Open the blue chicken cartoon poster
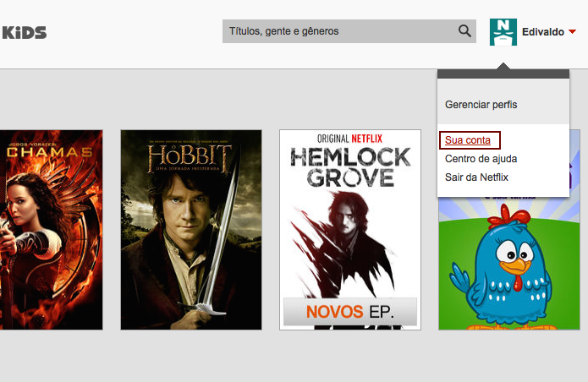The image size is (588, 382). click(x=509, y=263)
